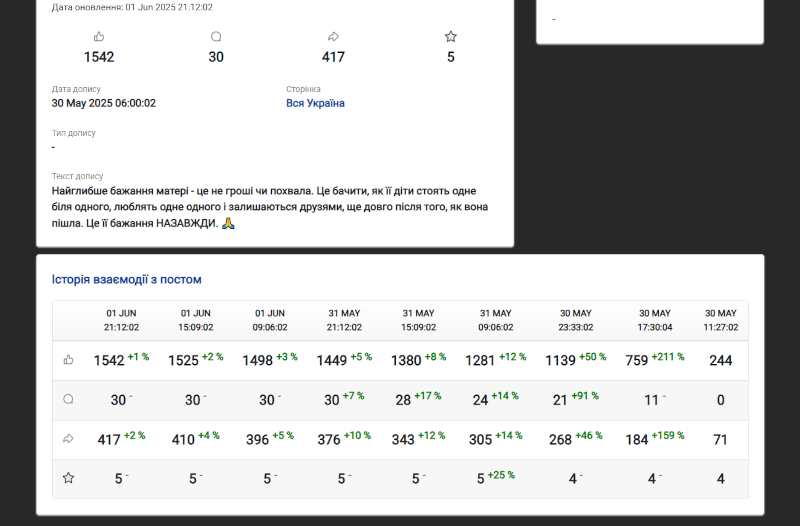Click the likes thumbs-up icon in post summary
The image size is (800, 526).
pyautogui.click(x=99, y=37)
